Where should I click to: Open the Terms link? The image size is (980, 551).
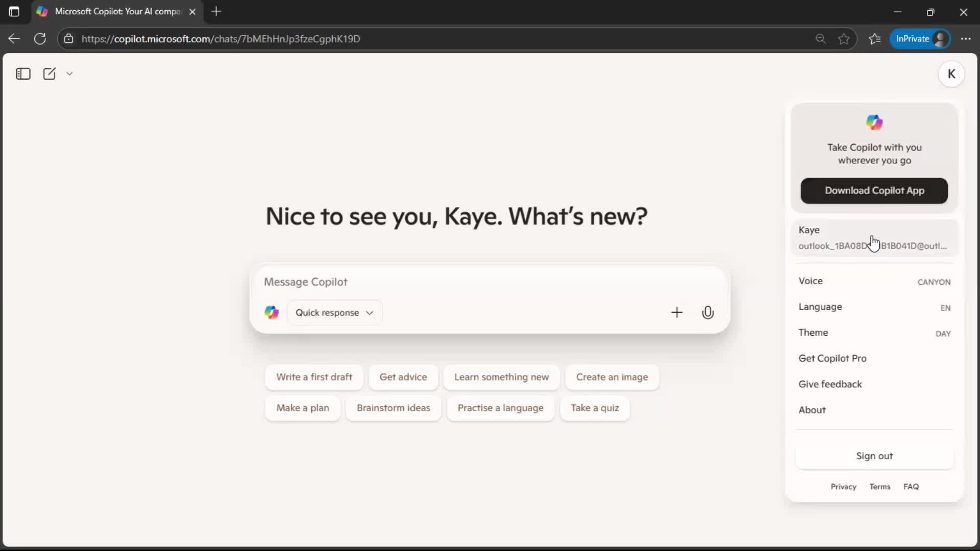click(x=879, y=487)
